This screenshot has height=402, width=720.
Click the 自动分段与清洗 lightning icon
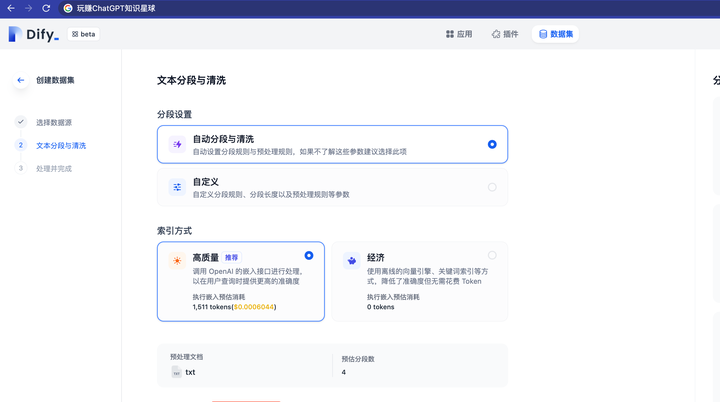177,144
